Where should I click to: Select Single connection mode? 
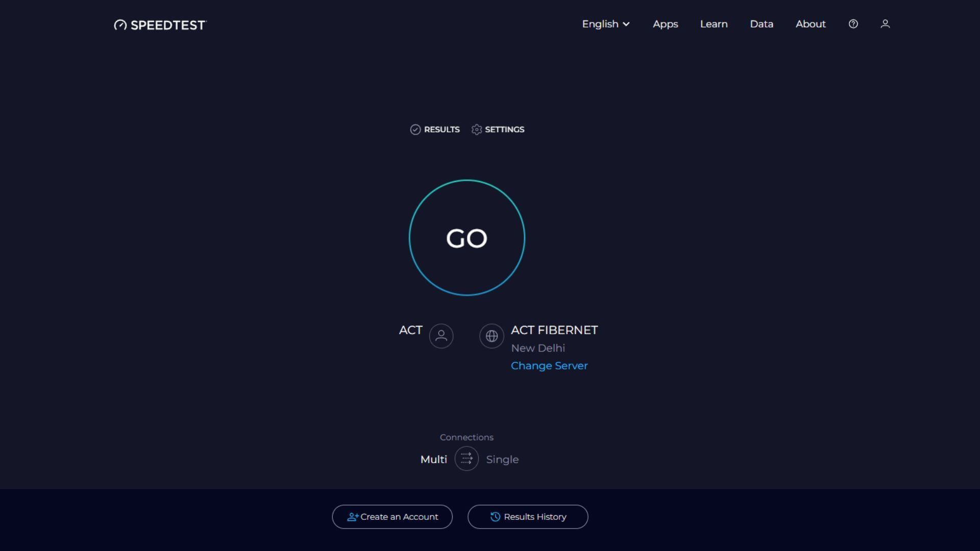[502, 459]
